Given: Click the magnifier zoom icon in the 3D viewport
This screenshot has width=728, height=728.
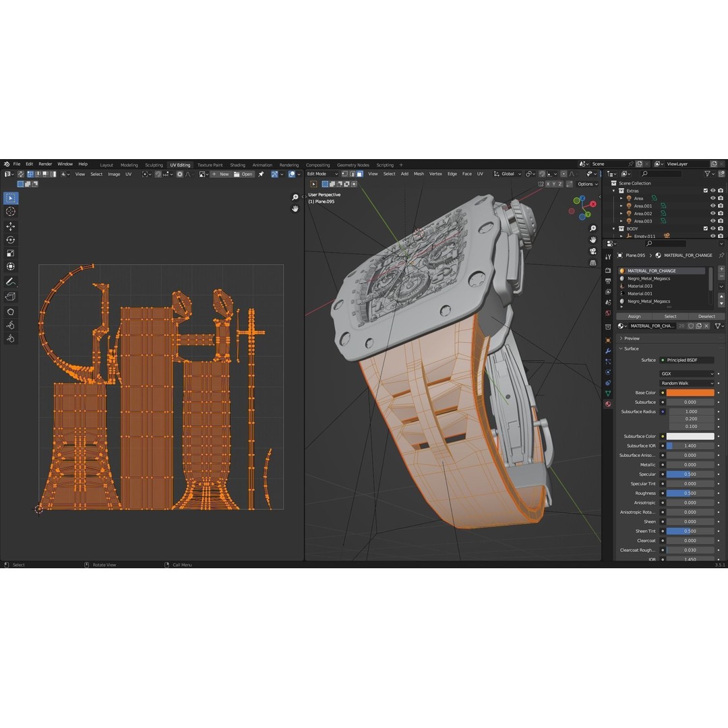Looking at the screenshot, I should (592, 229).
